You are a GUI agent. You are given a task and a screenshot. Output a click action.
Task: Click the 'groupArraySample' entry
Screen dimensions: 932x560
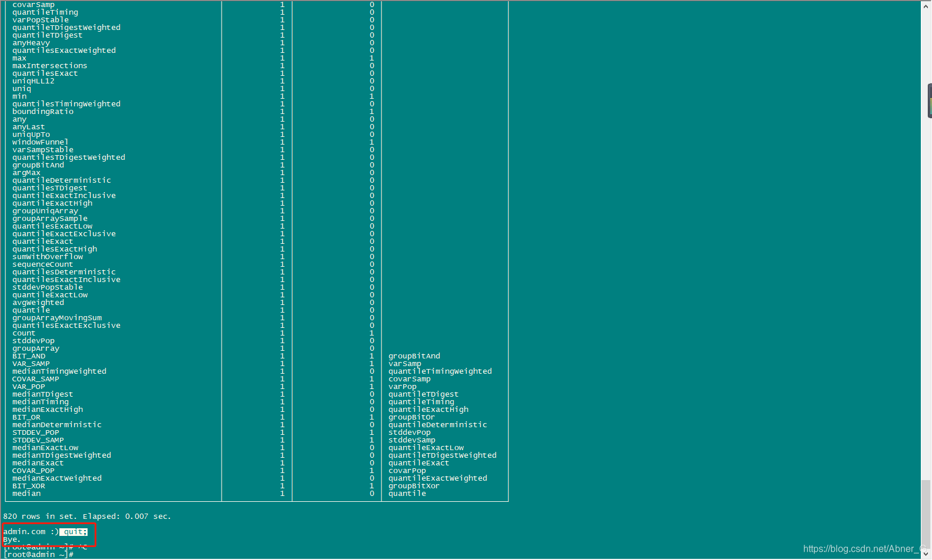pos(50,219)
